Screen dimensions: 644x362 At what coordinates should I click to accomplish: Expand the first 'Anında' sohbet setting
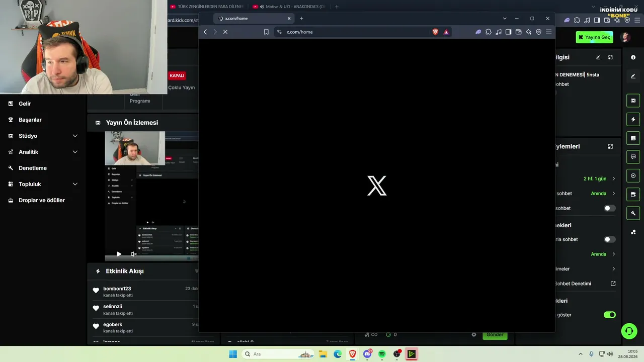tap(614, 194)
